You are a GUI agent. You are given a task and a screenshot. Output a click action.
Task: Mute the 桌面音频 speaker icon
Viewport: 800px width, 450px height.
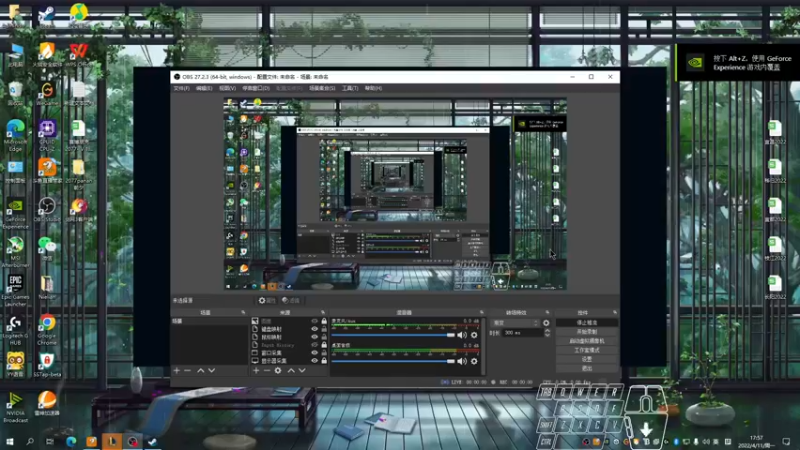click(x=462, y=361)
